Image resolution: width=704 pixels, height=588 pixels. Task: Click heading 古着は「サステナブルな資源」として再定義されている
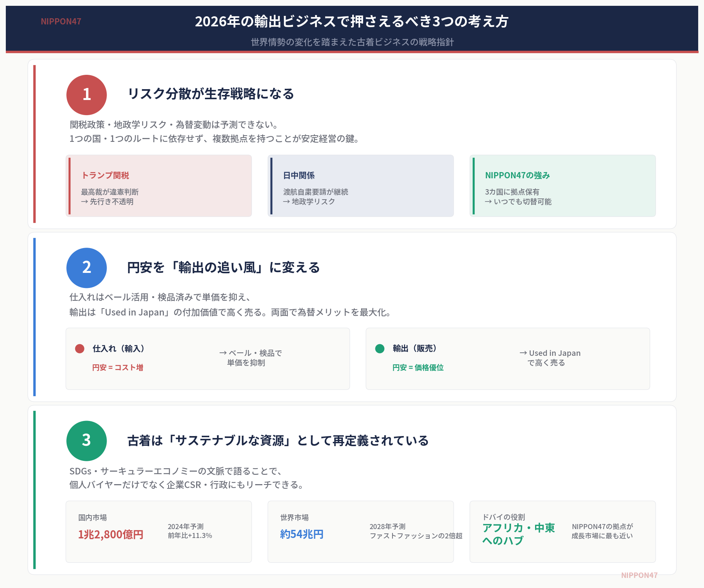(x=278, y=441)
